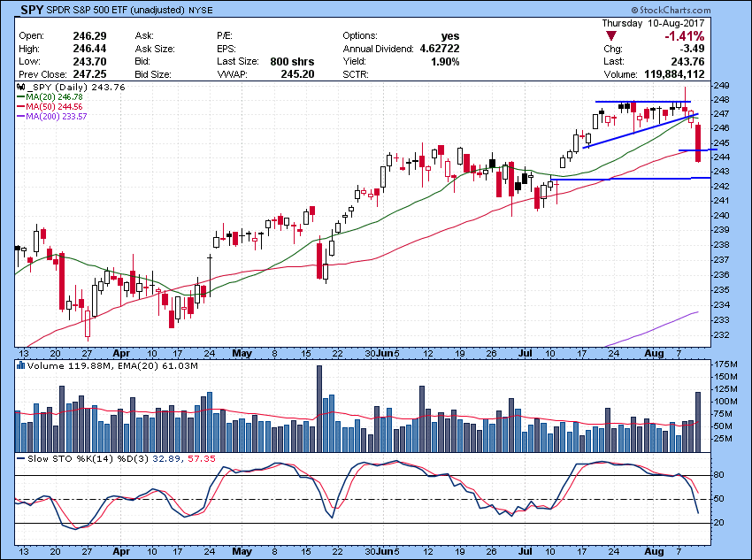Click the final volume bar near 120M
The image size is (752, 560).
pos(698,422)
